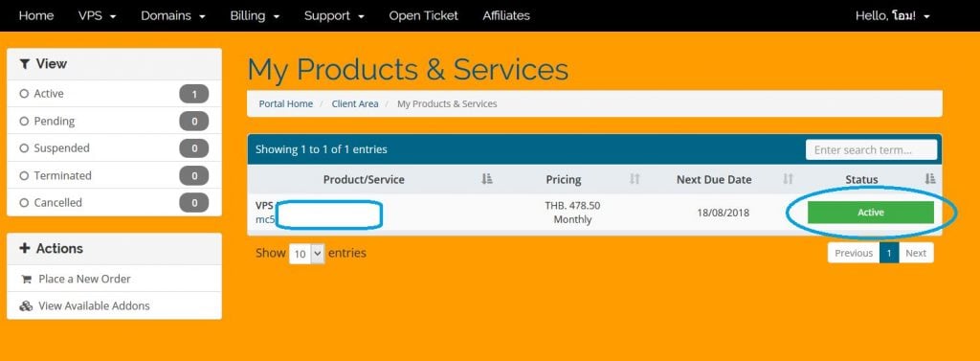Click the Enter search term field
The width and height of the screenshot is (980, 361).
click(871, 150)
